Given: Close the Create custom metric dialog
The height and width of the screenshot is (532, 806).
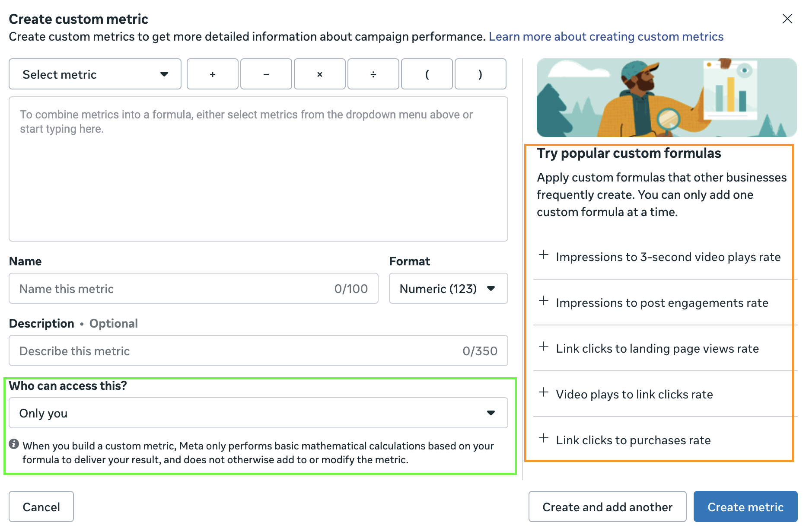Looking at the screenshot, I should (787, 19).
